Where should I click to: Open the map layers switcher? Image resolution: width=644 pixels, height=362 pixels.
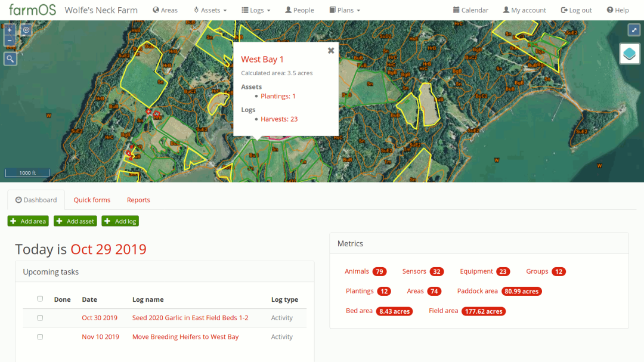pyautogui.click(x=630, y=54)
